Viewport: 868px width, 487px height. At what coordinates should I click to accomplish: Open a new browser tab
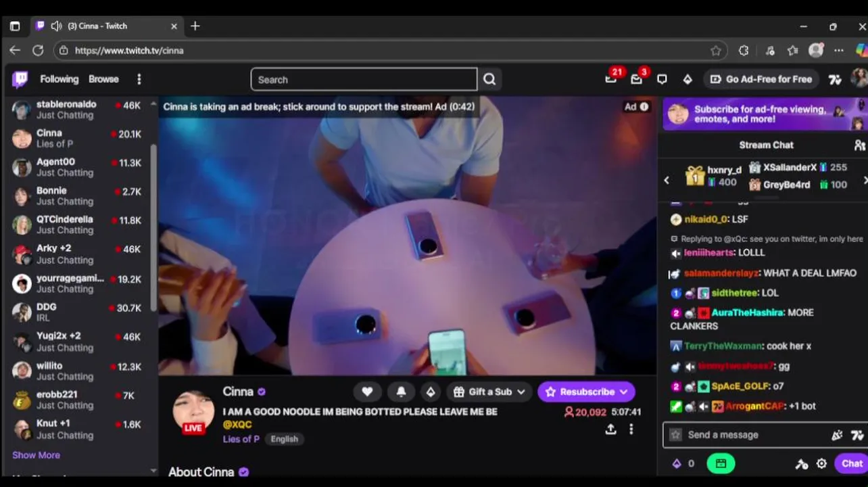coord(195,26)
